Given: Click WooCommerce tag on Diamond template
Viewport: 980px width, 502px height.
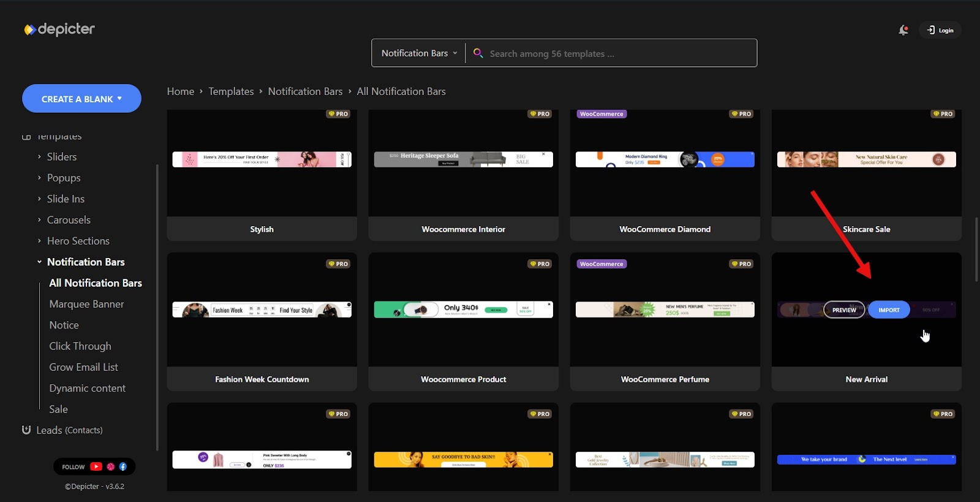Looking at the screenshot, I should (x=601, y=114).
